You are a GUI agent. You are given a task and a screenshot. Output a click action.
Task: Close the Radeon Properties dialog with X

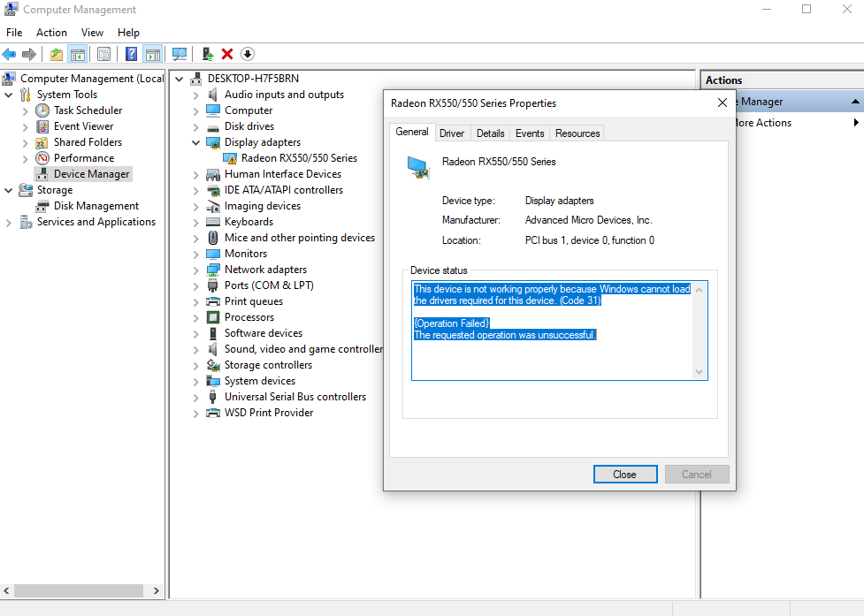723,103
